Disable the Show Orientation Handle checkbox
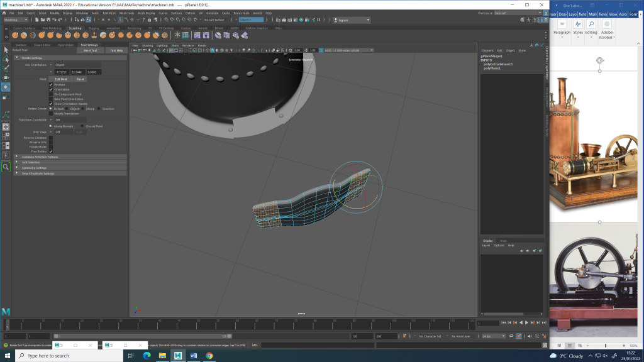The width and height of the screenshot is (644, 362). coord(51,104)
